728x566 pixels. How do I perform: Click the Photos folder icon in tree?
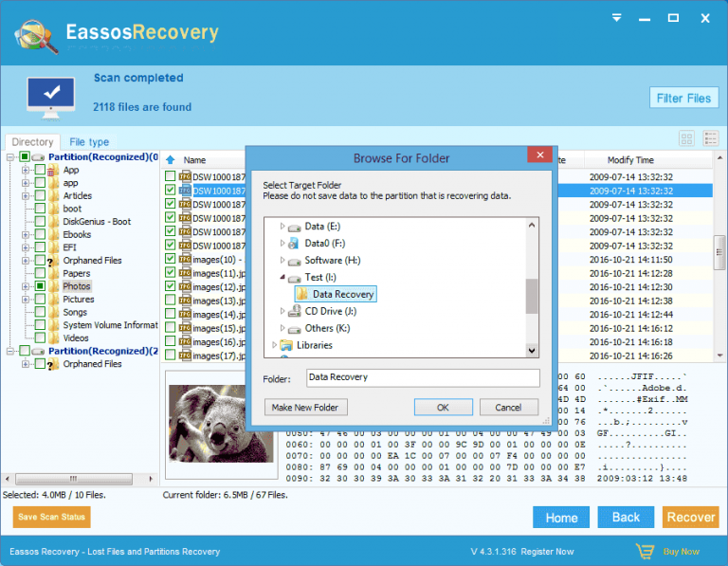54,286
